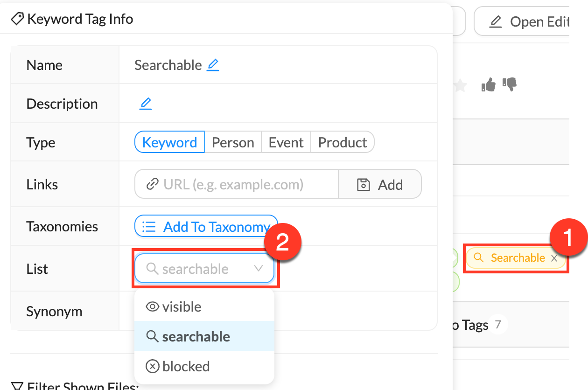Select the Keyword type option
This screenshot has width=588, height=390.
coord(169,142)
